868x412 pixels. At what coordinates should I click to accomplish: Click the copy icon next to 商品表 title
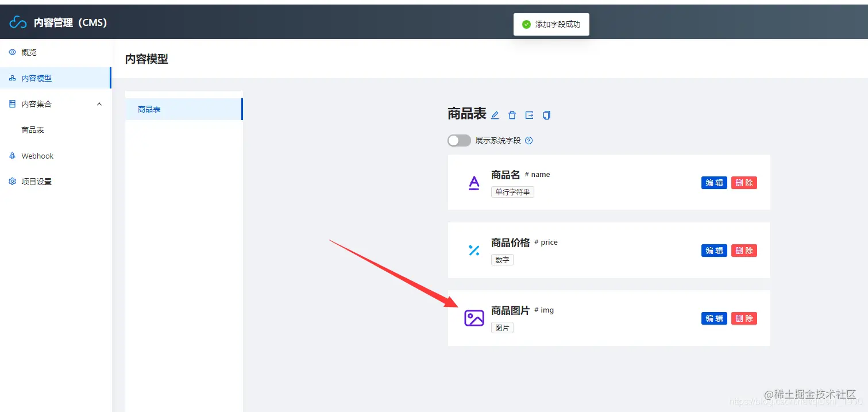point(546,115)
